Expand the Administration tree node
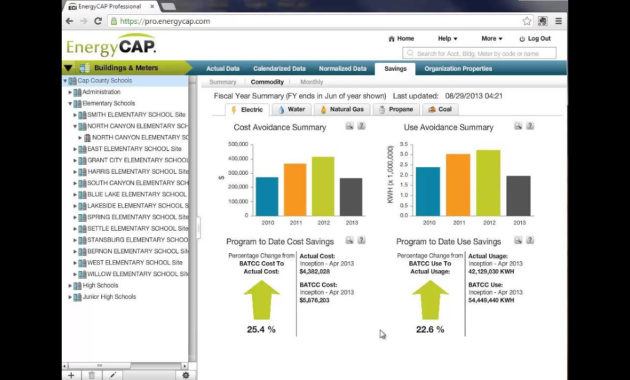Image resolution: width=630 pixels, height=380 pixels. click(70, 92)
